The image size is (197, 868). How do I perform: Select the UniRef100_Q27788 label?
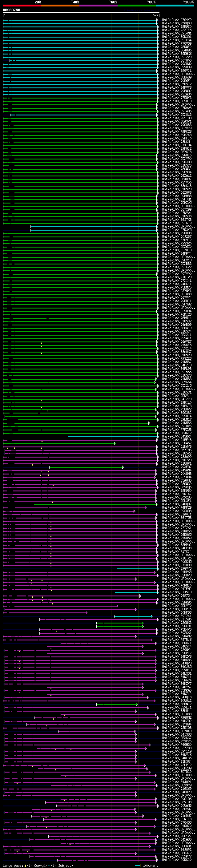(x=177, y=748)
